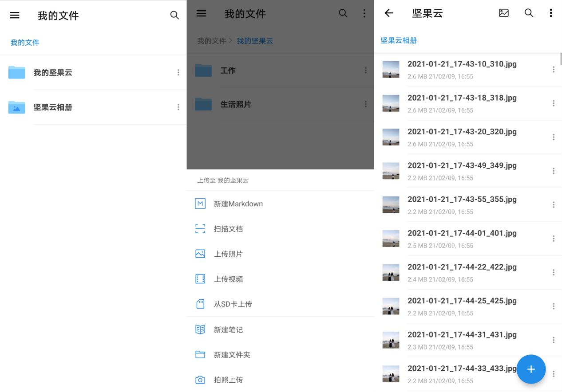The image size is (562, 392).
Task: Open more options for 生活照片 folder
Action: pos(365,104)
